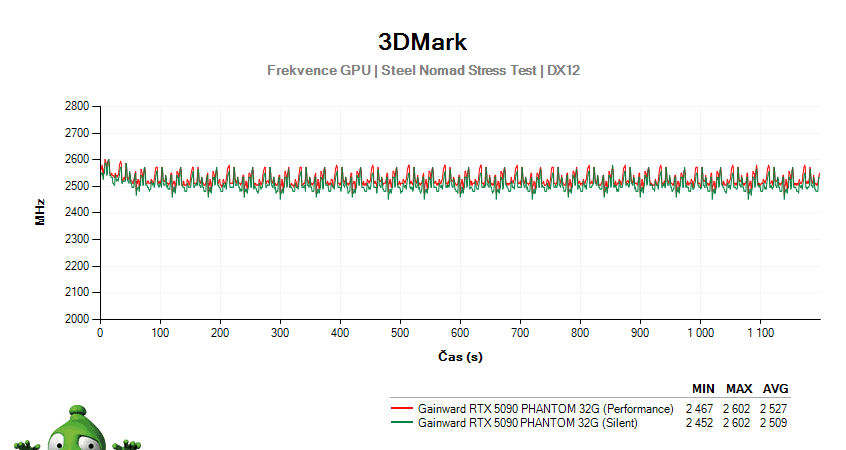The width and height of the screenshot is (846, 450).
Task: Click the 2400 y-axis tick label
Action: coord(77,212)
